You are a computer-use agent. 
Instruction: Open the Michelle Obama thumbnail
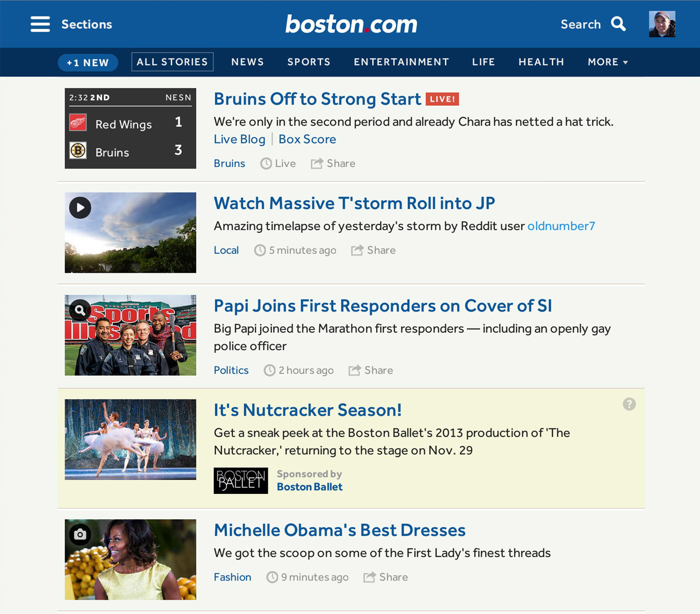pyautogui.click(x=131, y=559)
